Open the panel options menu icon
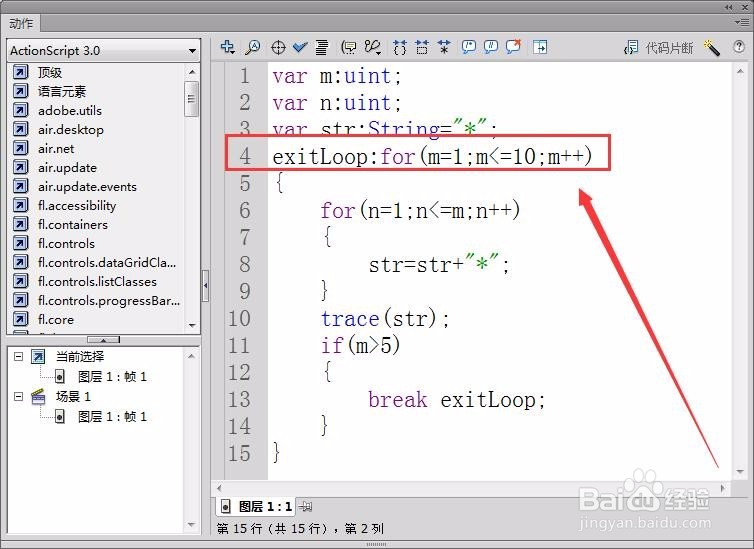Screen dimensions: 754x549 [x=740, y=22]
